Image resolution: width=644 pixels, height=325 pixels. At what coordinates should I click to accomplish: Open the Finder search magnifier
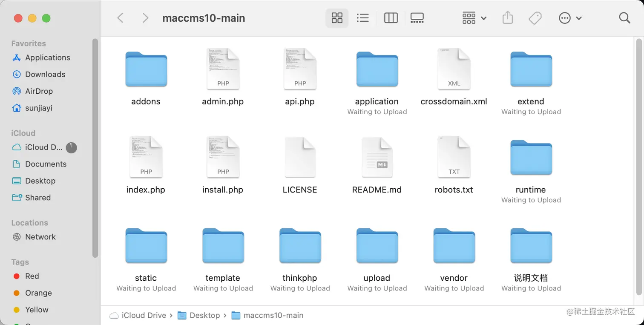pos(624,18)
